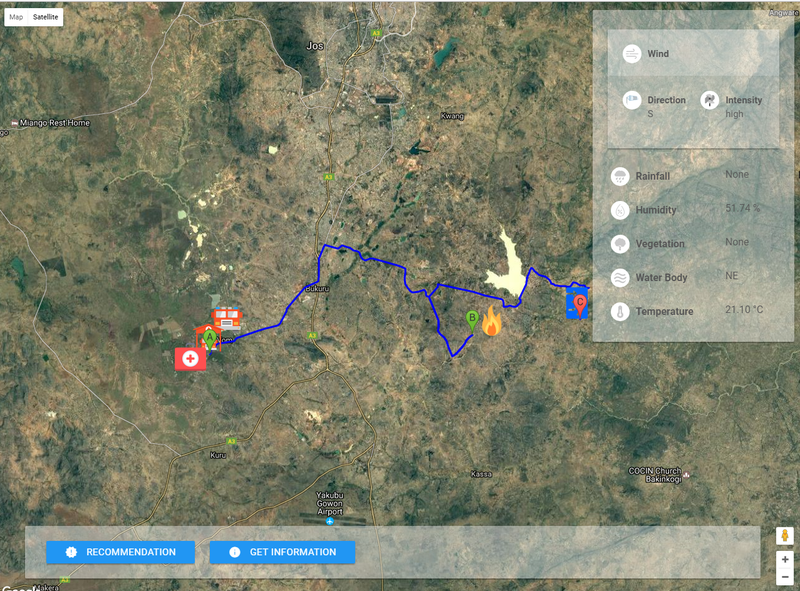Image resolution: width=800 pixels, height=591 pixels.
Task: Click the Wind icon in weather panel
Action: click(632, 54)
